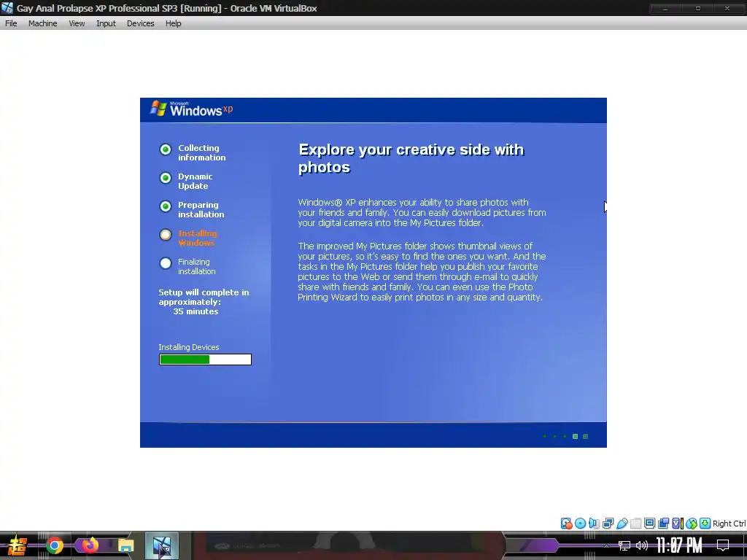The height and width of the screenshot is (560, 747).
Task: Click the '35 minutes' remaining time text
Action: tap(196, 311)
